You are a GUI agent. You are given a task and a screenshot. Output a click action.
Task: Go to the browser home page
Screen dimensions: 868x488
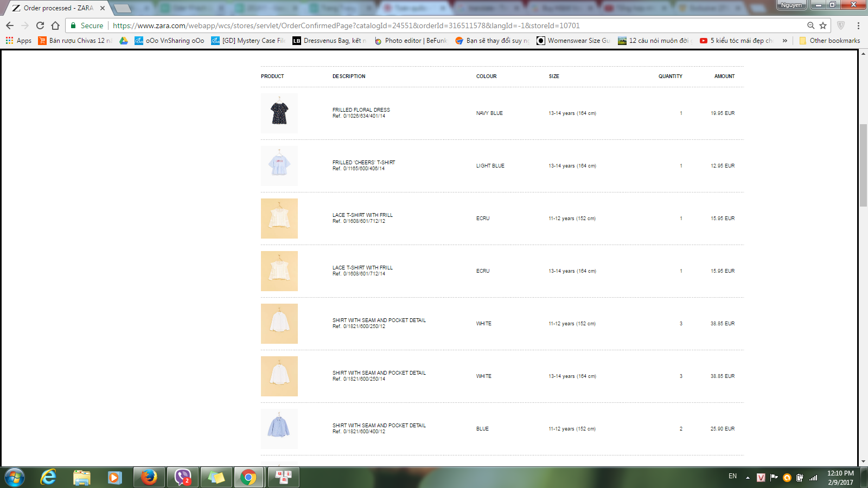tap(55, 25)
